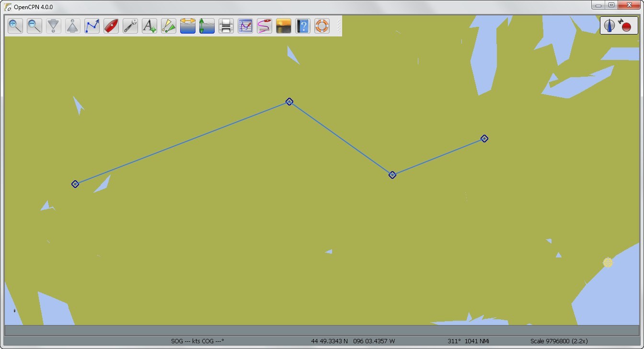This screenshot has height=349, width=644.
Task: Drop Man Overboard lifebuoy marker
Action: pos(322,26)
